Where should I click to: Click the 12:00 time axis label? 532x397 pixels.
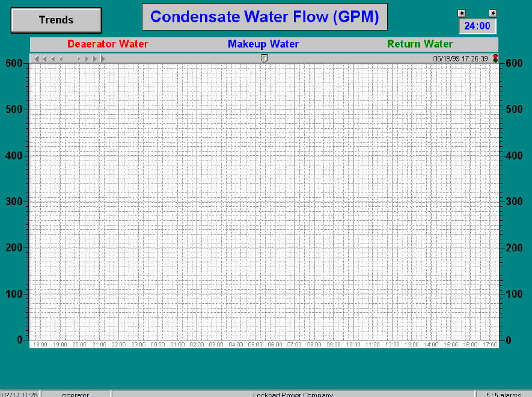(x=392, y=344)
